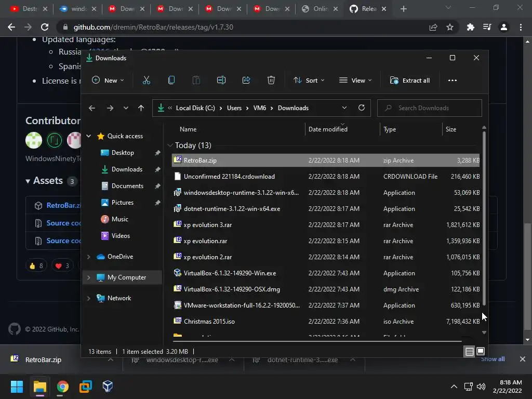Click the Search Downloads field
This screenshot has height=399, width=532.
coord(430,108)
